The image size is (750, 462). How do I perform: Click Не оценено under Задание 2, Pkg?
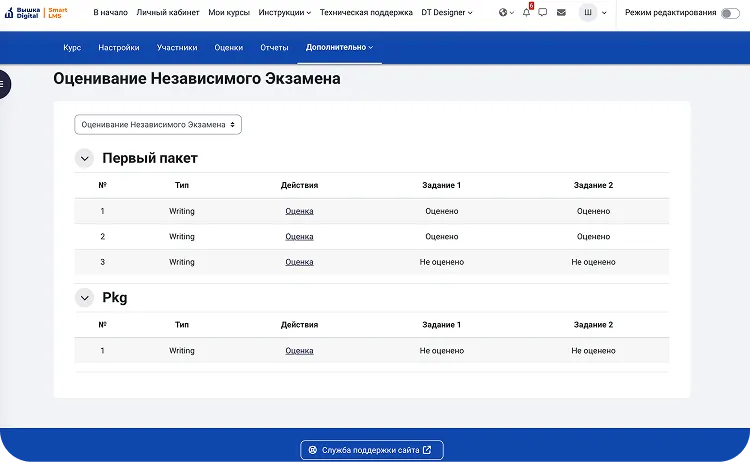coord(593,351)
